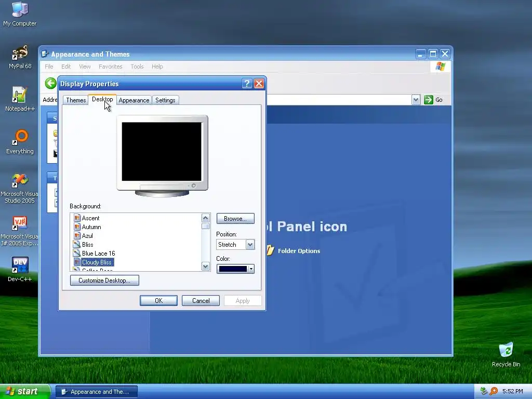The height and width of the screenshot is (399, 532).
Task: Click Customize Desktop... button
Action: (x=104, y=280)
